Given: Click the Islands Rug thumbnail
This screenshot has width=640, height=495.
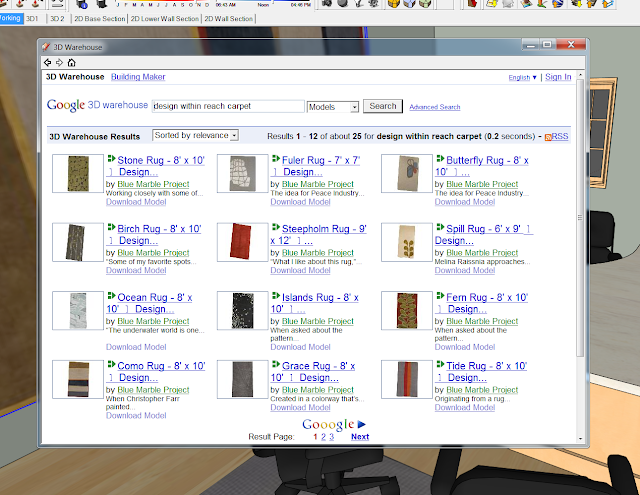Looking at the screenshot, I should click(x=242, y=311).
